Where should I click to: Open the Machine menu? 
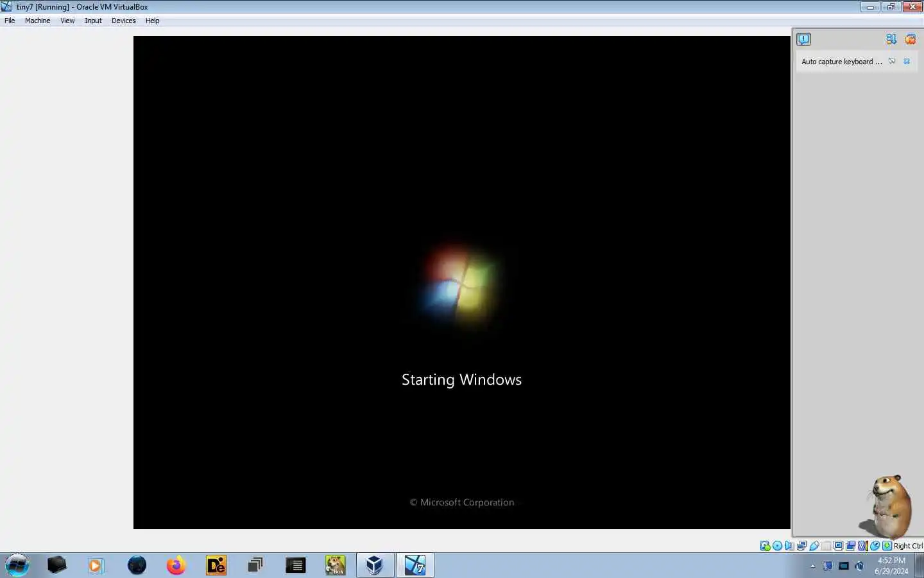pyautogui.click(x=37, y=21)
